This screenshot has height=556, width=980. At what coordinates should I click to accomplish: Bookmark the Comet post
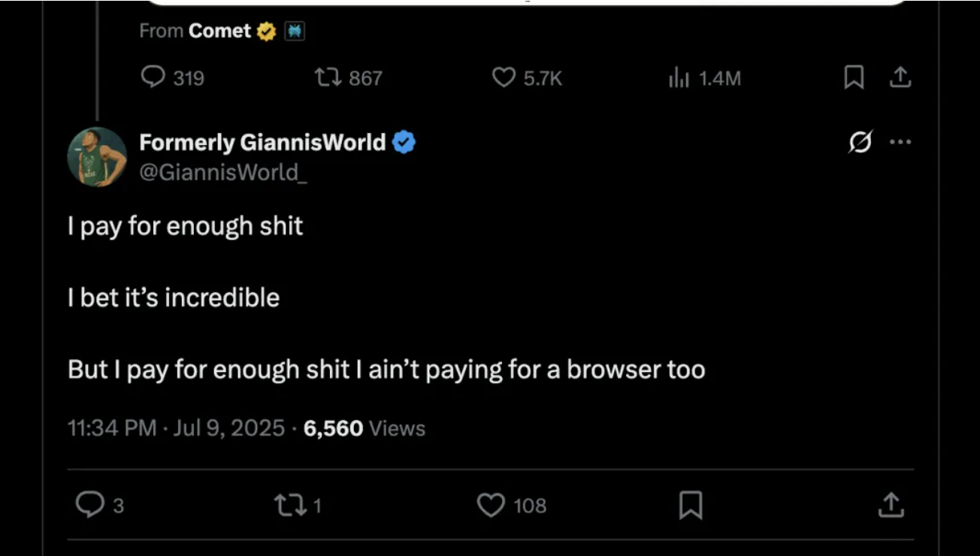coord(854,77)
